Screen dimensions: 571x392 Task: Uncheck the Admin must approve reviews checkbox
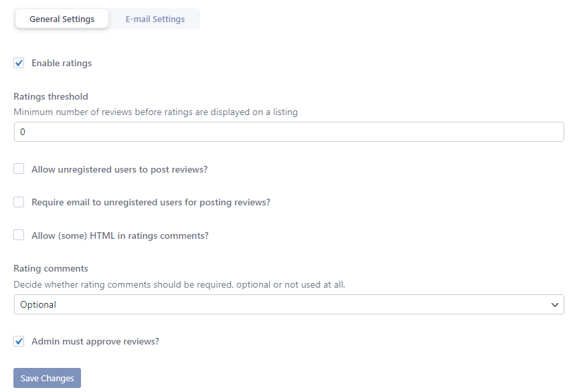19,341
